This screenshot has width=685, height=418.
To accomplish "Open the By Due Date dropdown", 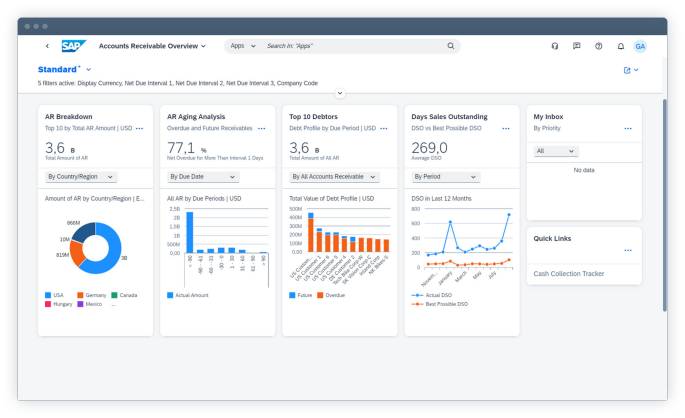I will 203,177.
